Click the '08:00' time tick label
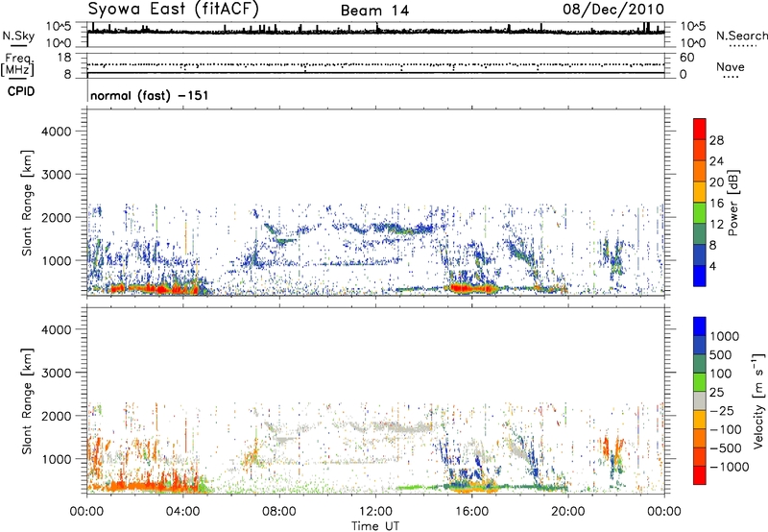This screenshot has height=532, width=768. [x=279, y=512]
